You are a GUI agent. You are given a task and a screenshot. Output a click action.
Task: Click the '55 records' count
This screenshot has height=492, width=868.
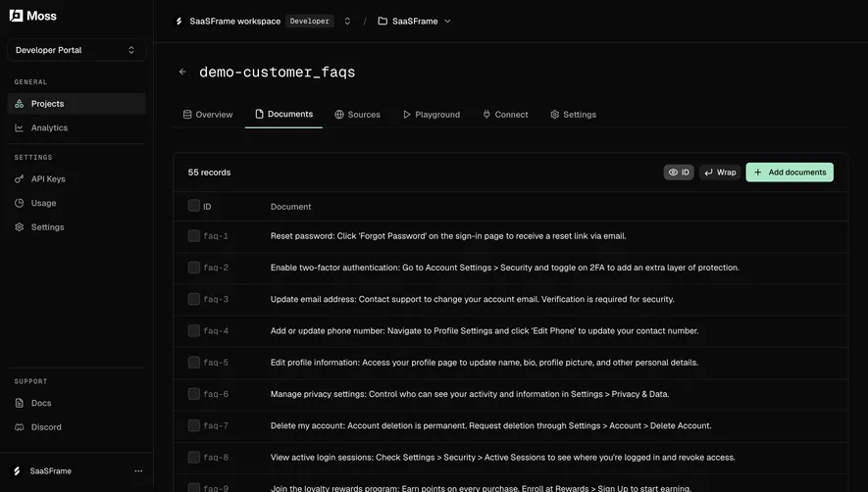click(x=209, y=172)
